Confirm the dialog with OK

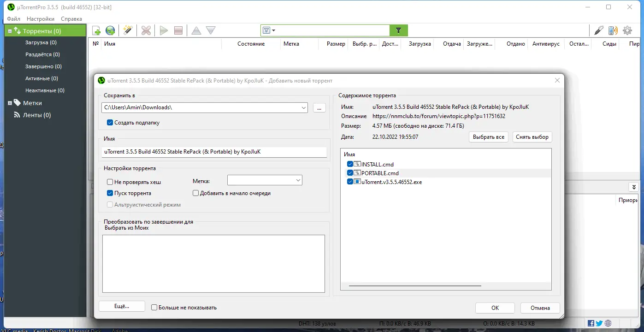495,308
